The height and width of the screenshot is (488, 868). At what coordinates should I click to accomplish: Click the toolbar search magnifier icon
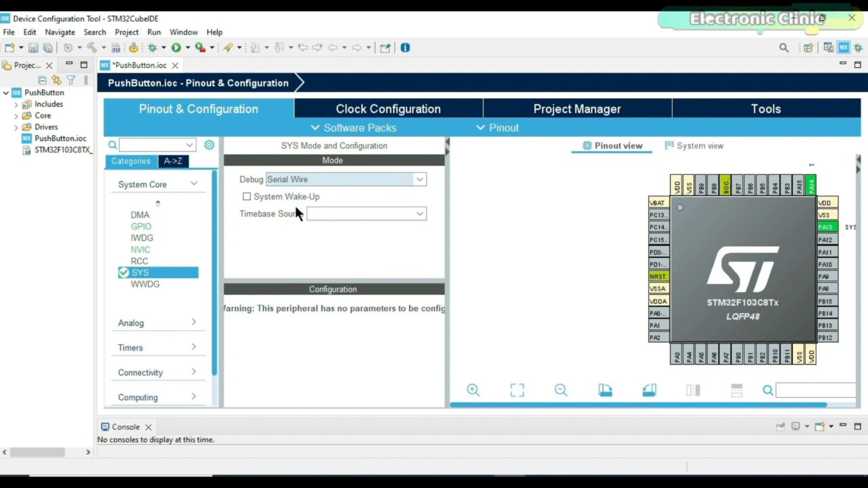pos(784,48)
